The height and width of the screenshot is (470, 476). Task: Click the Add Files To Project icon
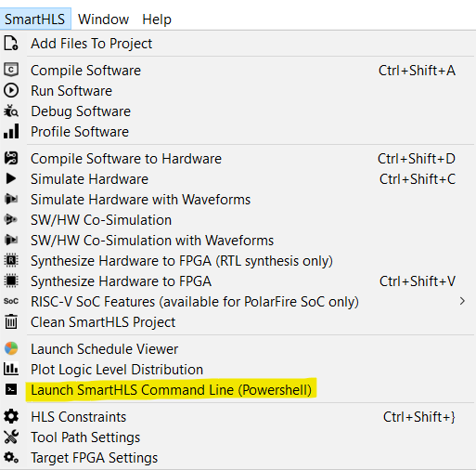coord(11,44)
